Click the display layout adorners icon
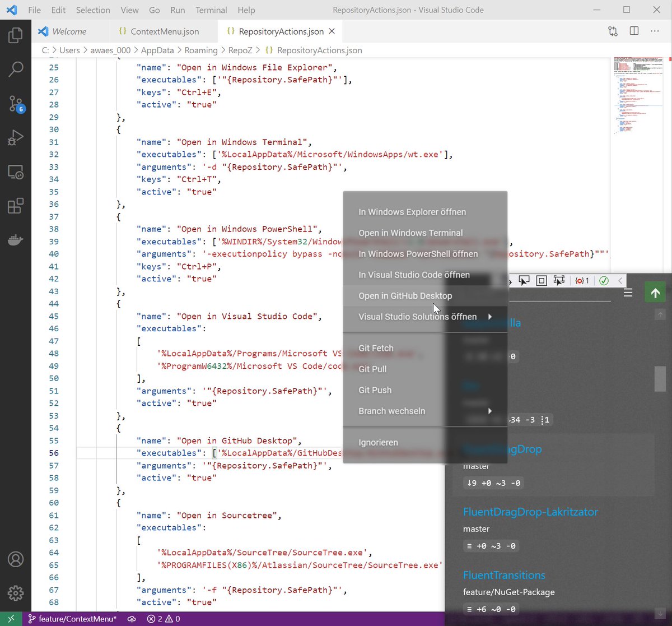This screenshot has height=626, width=672. pyautogui.click(x=542, y=280)
